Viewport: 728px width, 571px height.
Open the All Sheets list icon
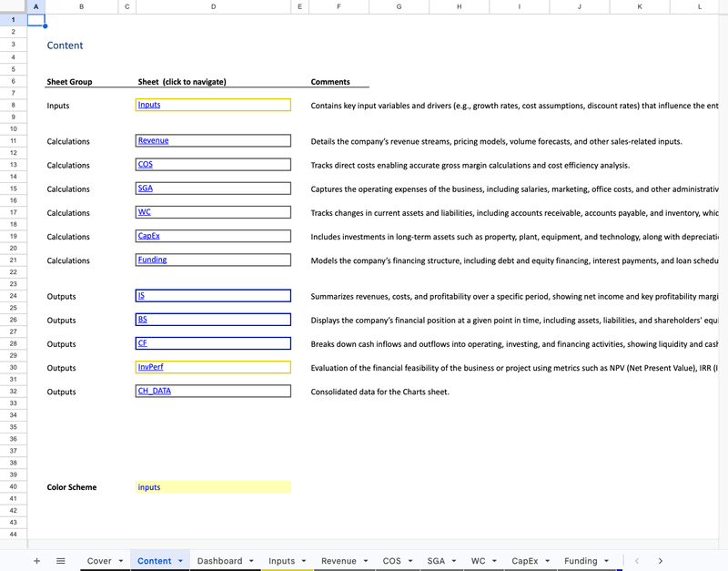point(61,561)
